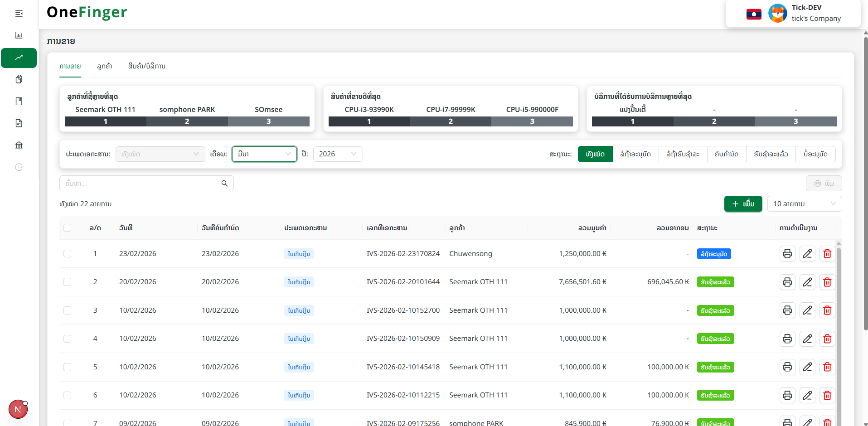This screenshot has width=868, height=426.
Task: Open the bar chart dashboard icon
Action: click(19, 35)
